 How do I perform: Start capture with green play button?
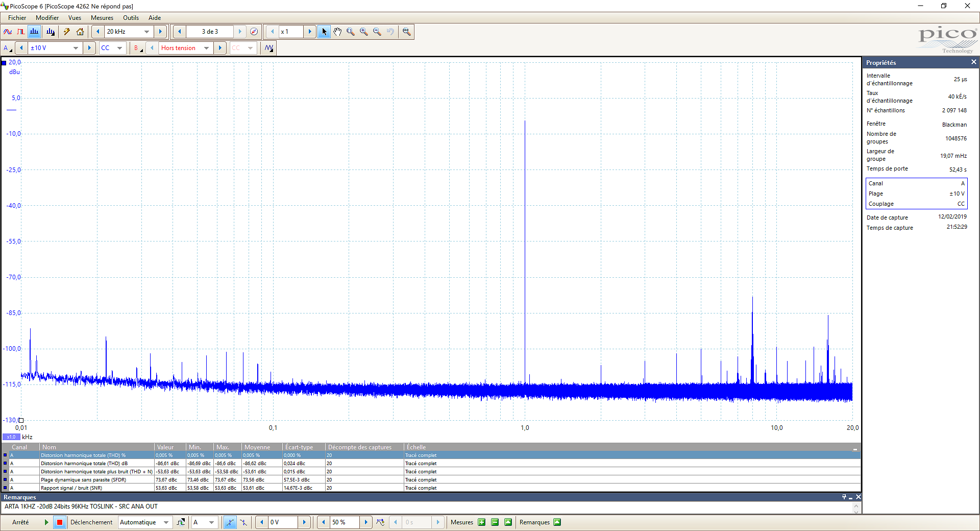coord(46,522)
